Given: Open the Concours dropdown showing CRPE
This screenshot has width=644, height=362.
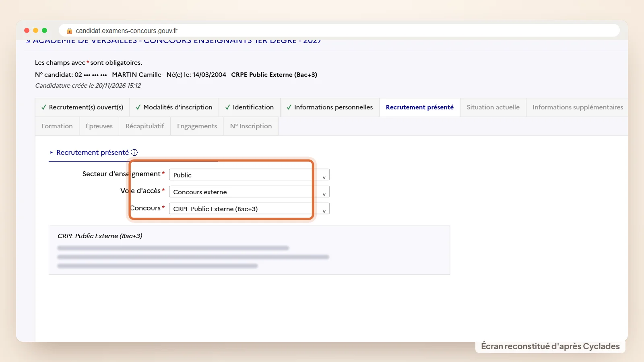Looking at the screenshot, I should [249, 208].
